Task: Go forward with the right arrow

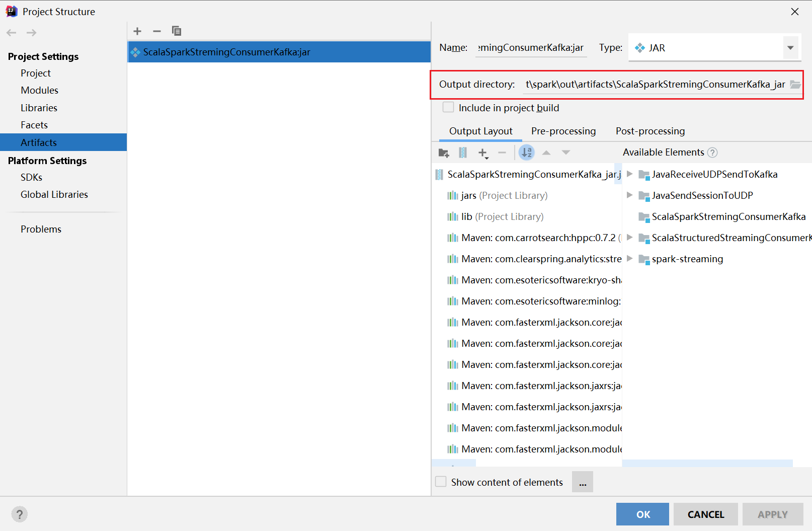Action: coord(31,33)
